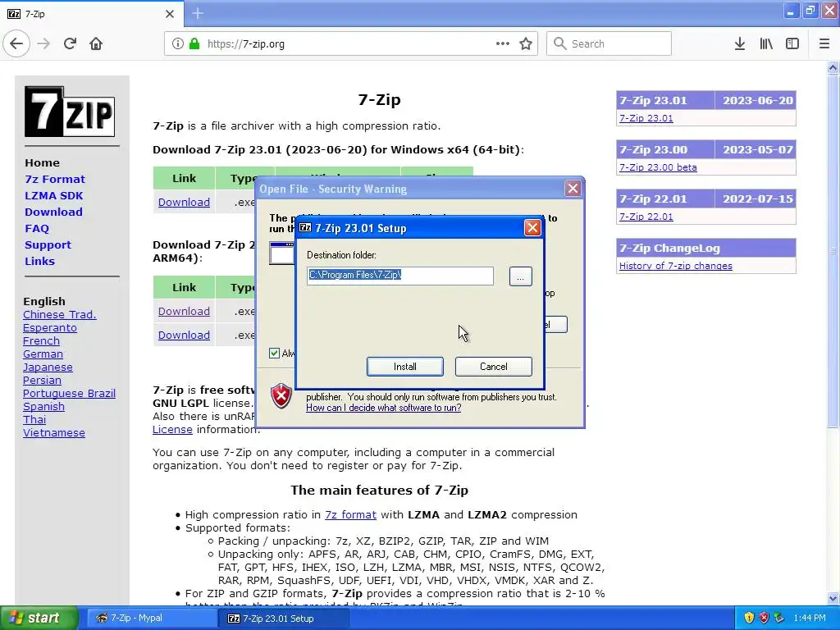Switch to 7-Zip 23.01 Setup taskbar button
840x630 pixels.
tap(284, 619)
